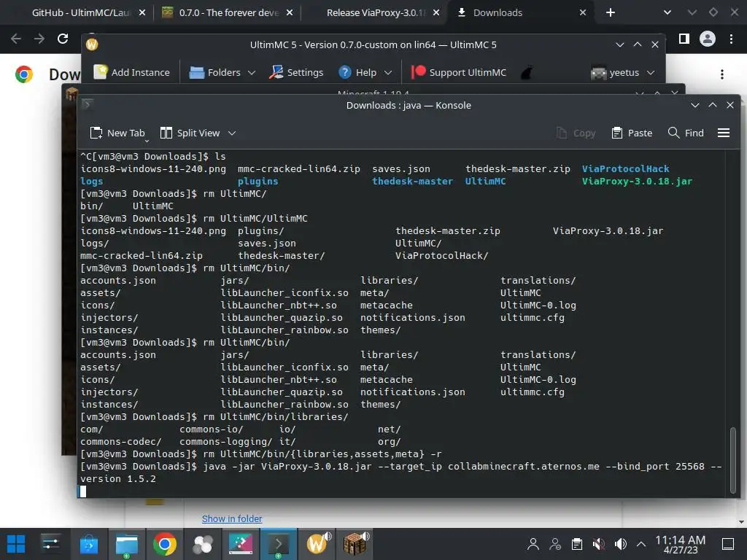Open the Downloads page more actions menu

tap(722, 74)
